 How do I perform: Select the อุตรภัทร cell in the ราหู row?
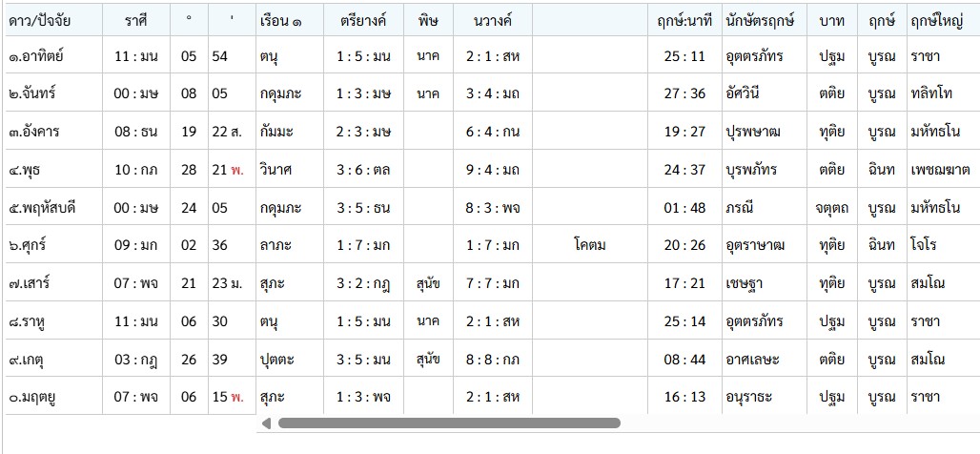[x=754, y=321]
